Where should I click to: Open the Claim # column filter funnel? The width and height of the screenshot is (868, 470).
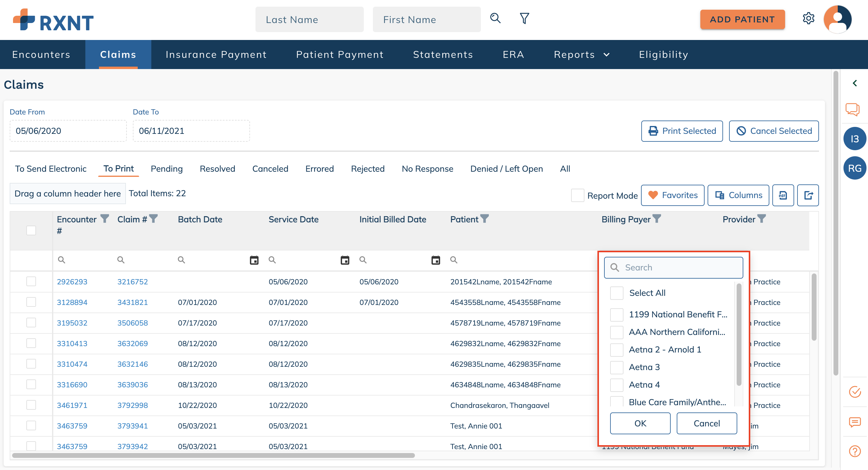[x=153, y=219]
